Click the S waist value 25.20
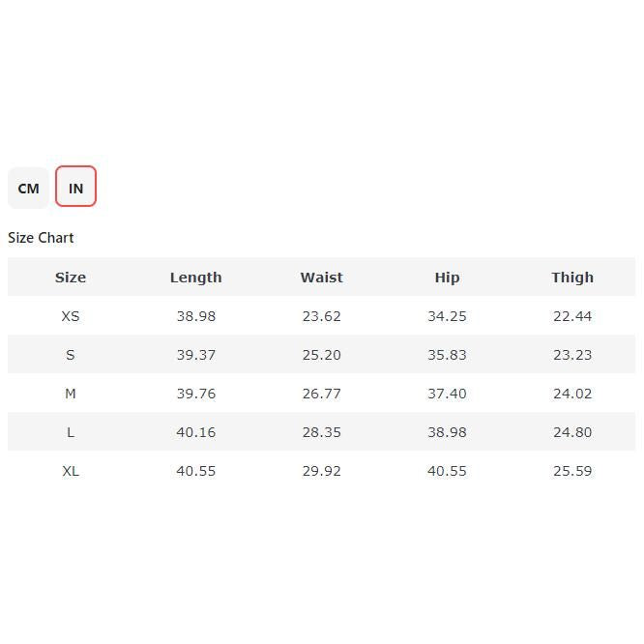The width and height of the screenshot is (644, 644). click(x=321, y=355)
